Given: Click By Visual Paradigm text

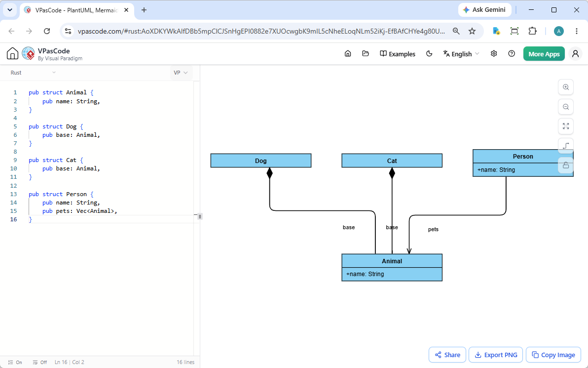Looking at the screenshot, I should click(x=60, y=59).
